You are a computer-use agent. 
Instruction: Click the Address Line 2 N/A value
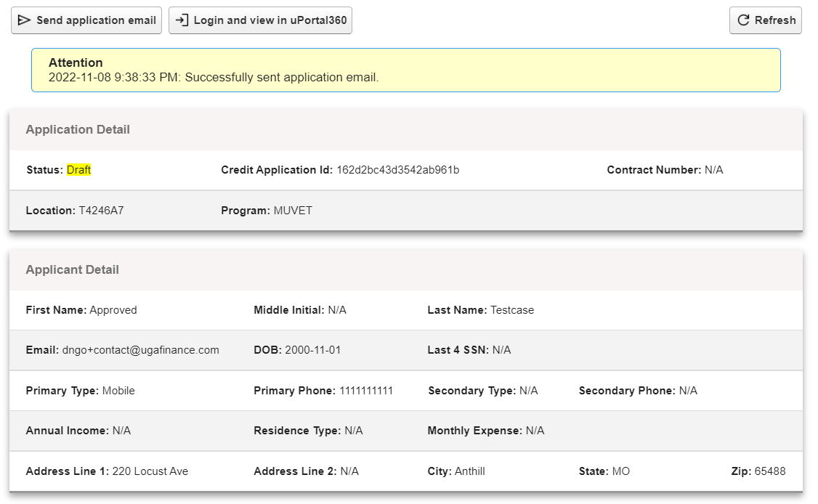click(349, 471)
